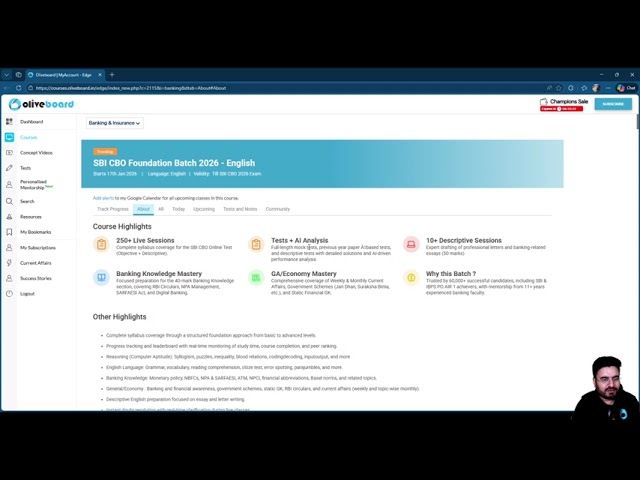The height and width of the screenshot is (480, 640).
Task: Switch to the Track Progress tab
Action: pos(112,209)
